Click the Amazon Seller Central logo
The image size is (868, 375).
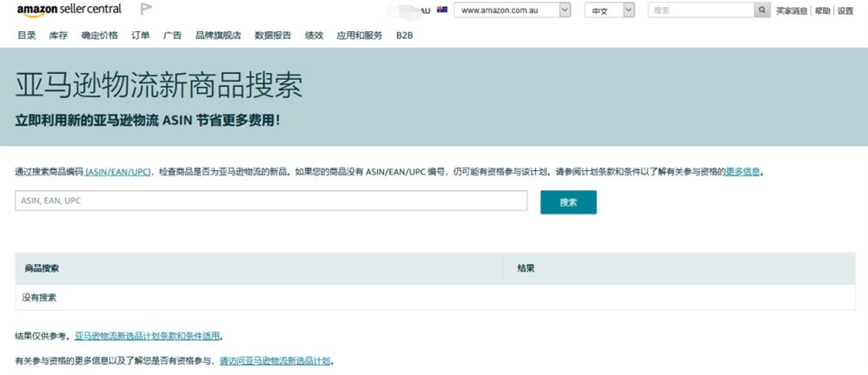pyautogui.click(x=70, y=10)
